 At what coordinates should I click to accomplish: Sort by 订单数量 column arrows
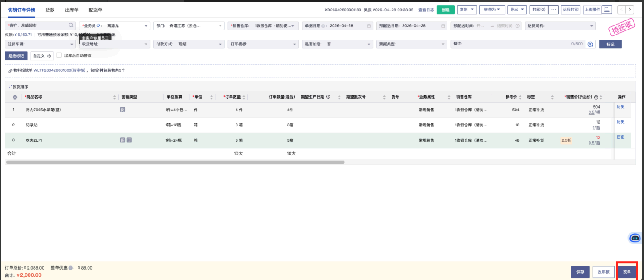[x=244, y=97]
